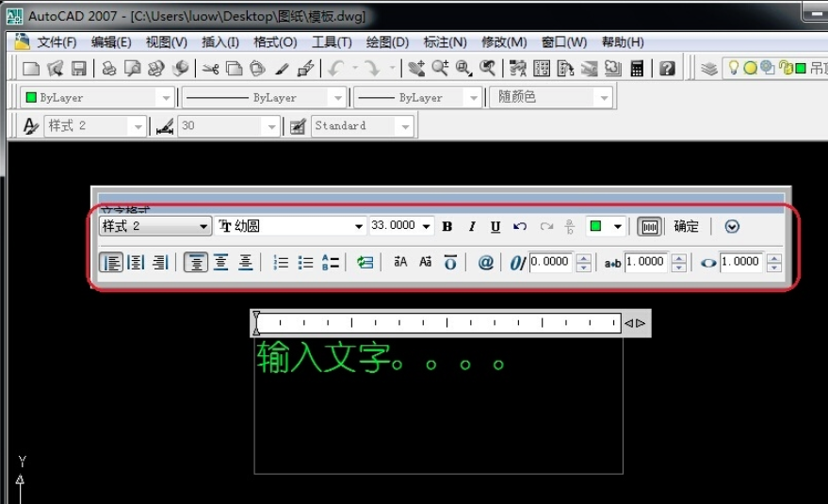
Task: Click the Match Properties brush icon
Action: pos(282,68)
